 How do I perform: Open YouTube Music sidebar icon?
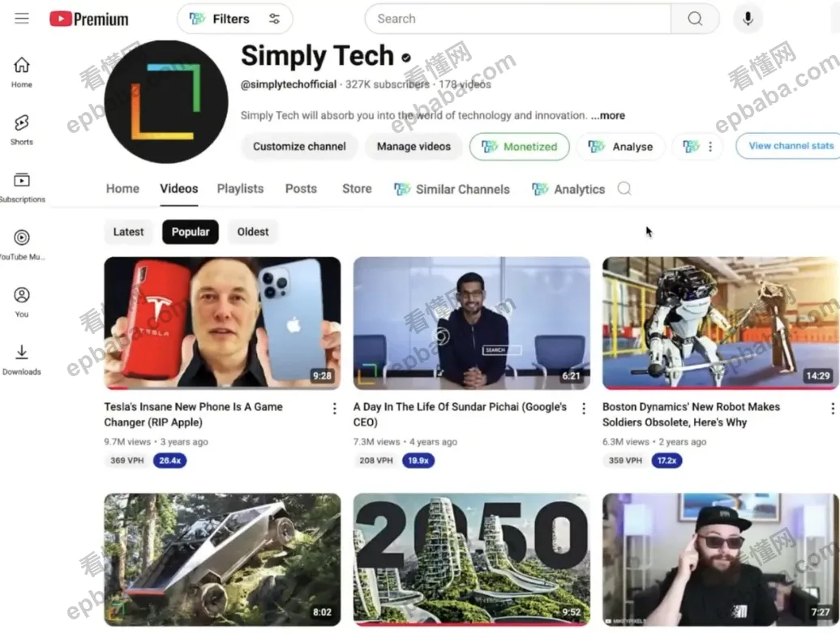[21, 245]
